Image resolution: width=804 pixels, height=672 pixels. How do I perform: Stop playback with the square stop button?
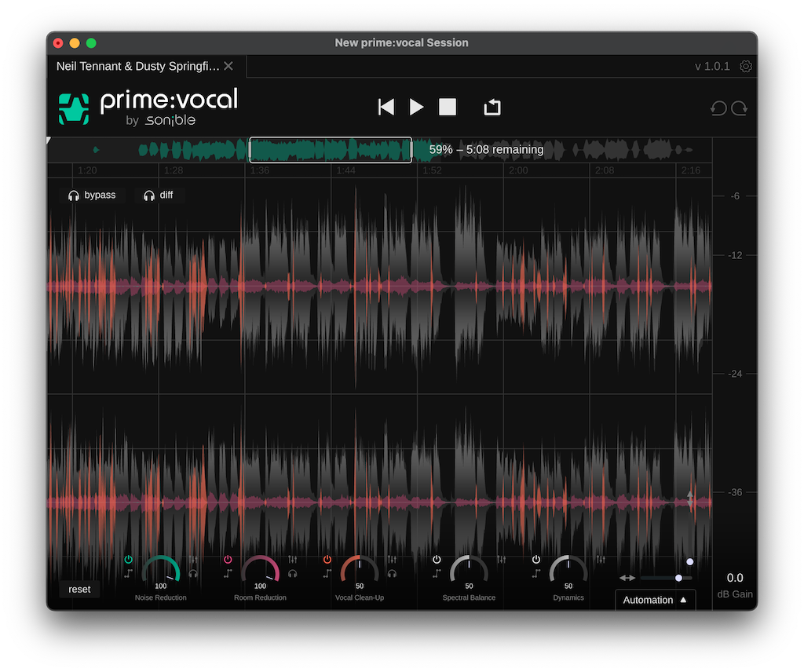tap(447, 107)
